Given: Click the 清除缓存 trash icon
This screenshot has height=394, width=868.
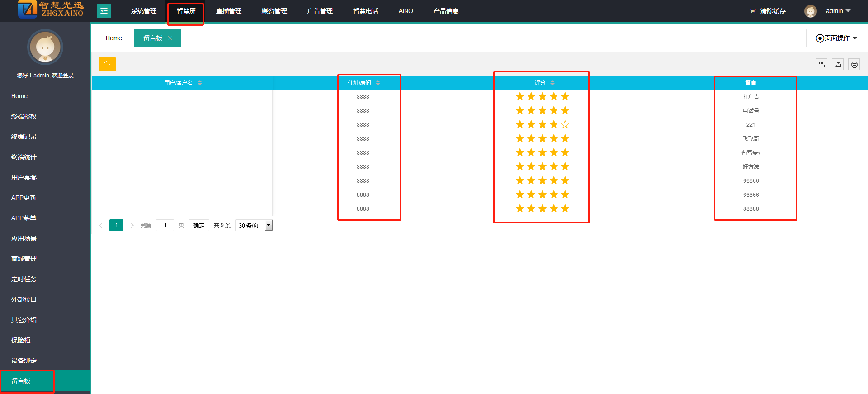Looking at the screenshot, I should [x=753, y=11].
